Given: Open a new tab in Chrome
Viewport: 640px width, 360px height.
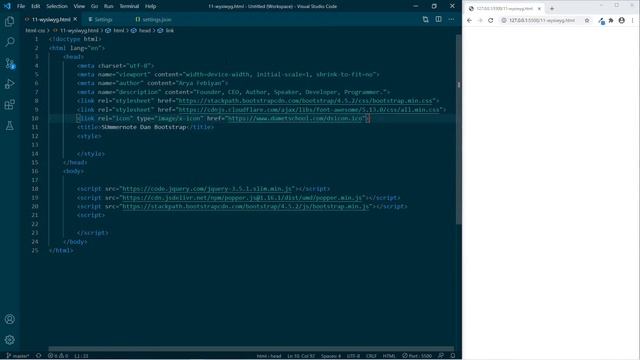Looking at the screenshot, I should tap(552, 8).
